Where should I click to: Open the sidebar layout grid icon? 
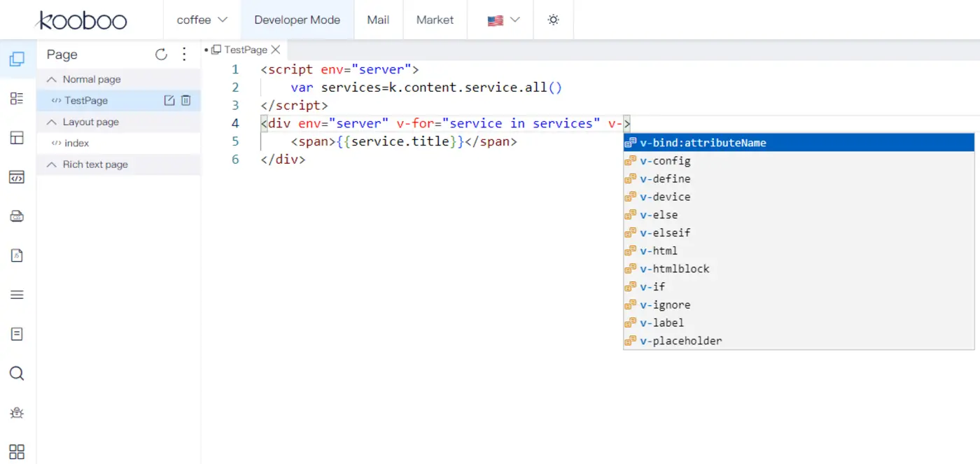(17, 138)
